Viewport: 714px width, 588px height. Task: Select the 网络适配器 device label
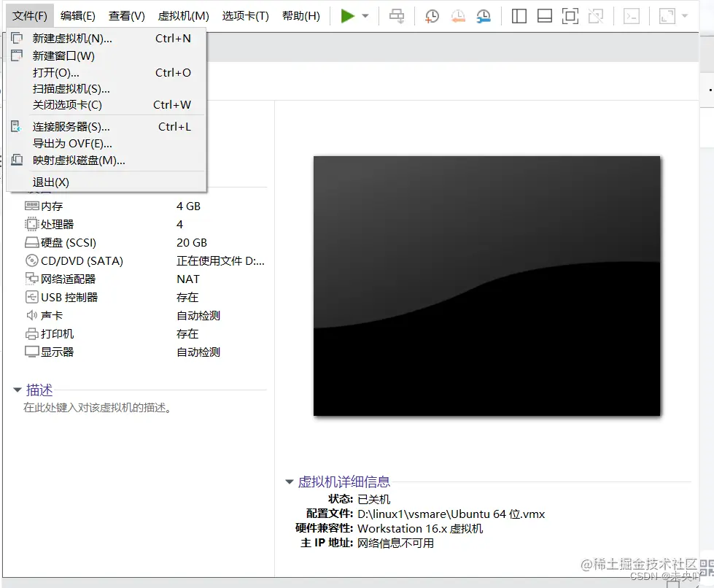click(68, 279)
